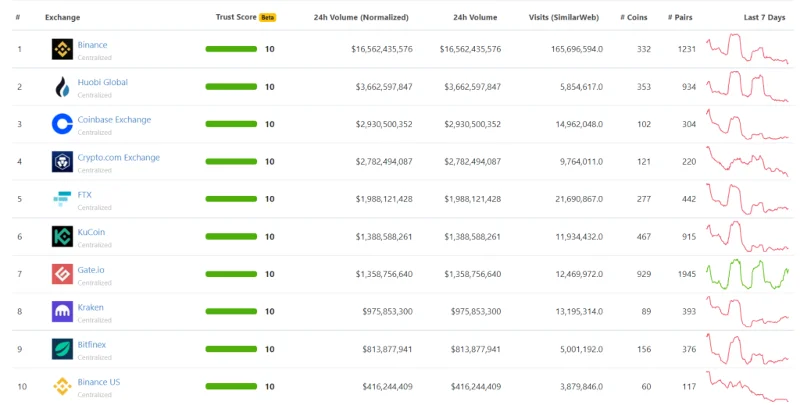800x405 pixels.
Task: Open the KuCoin exchange link
Action: click(x=91, y=232)
